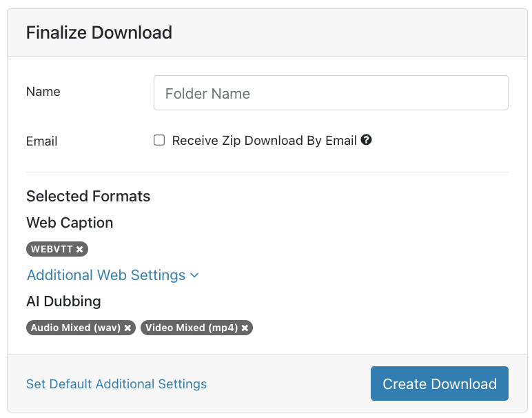The width and height of the screenshot is (532, 418).
Task: Focus the Folder Name input field
Action: click(331, 92)
